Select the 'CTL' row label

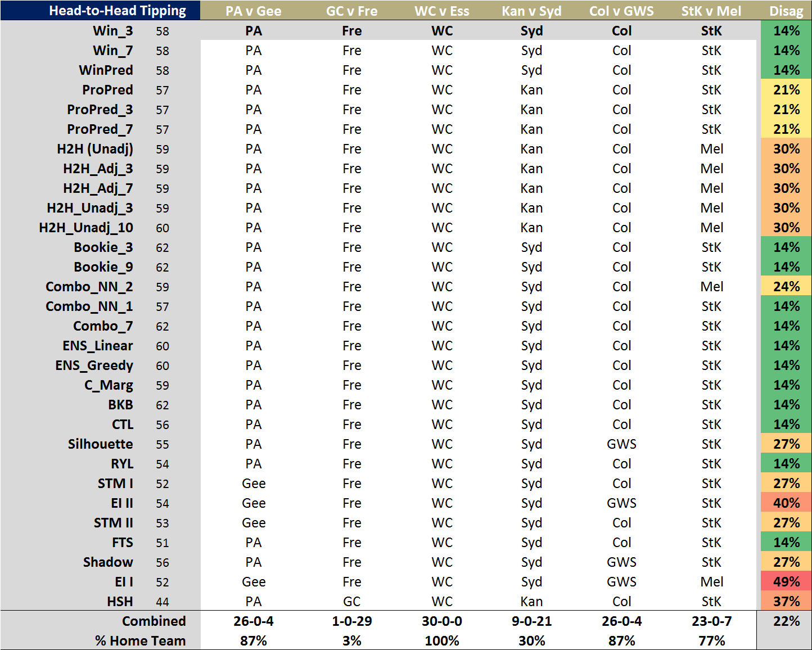(x=123, y=425)
